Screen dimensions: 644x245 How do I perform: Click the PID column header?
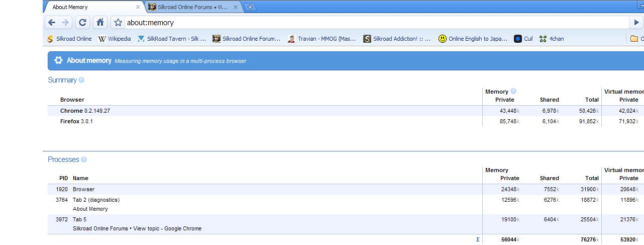pyautogui.click(x=63, y=178)
